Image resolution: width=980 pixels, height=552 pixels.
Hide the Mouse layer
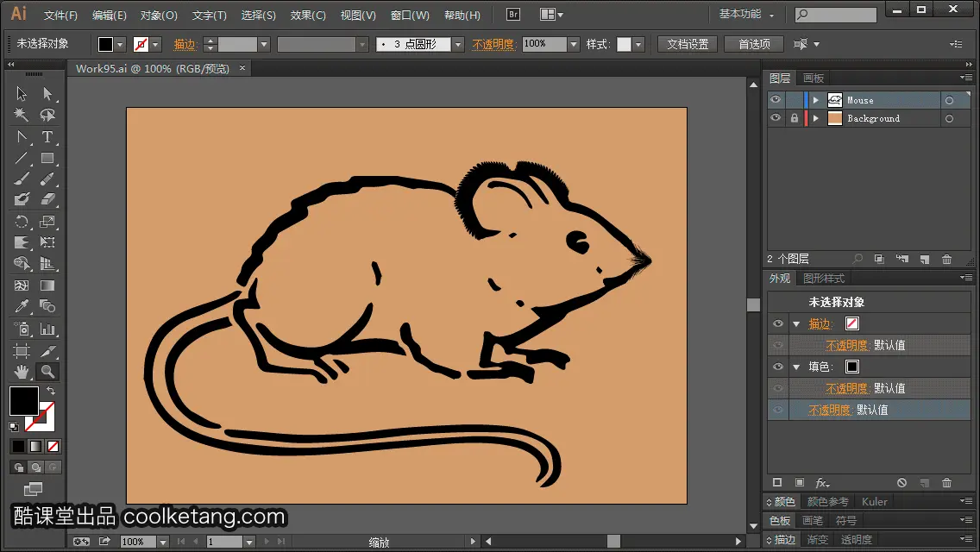[776, 100]
